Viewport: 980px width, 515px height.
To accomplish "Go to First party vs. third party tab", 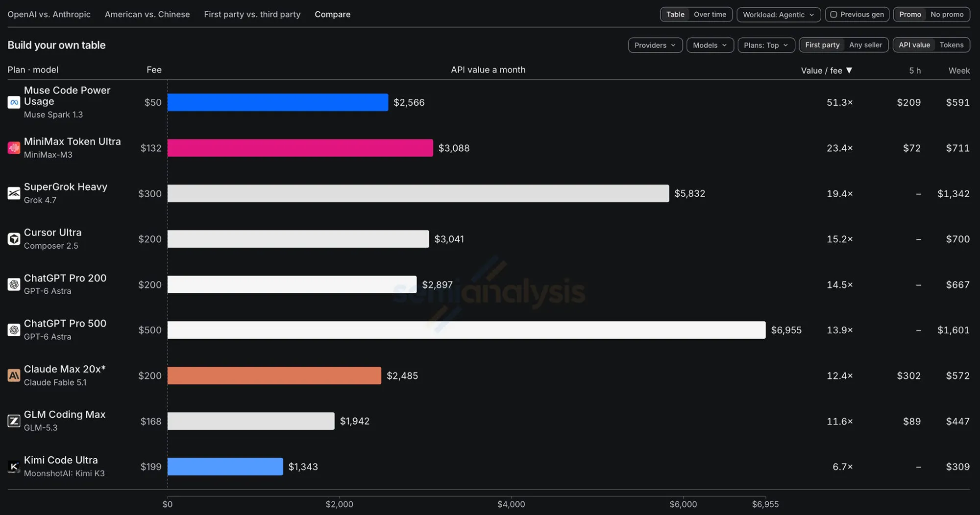I will click(252, 15).
